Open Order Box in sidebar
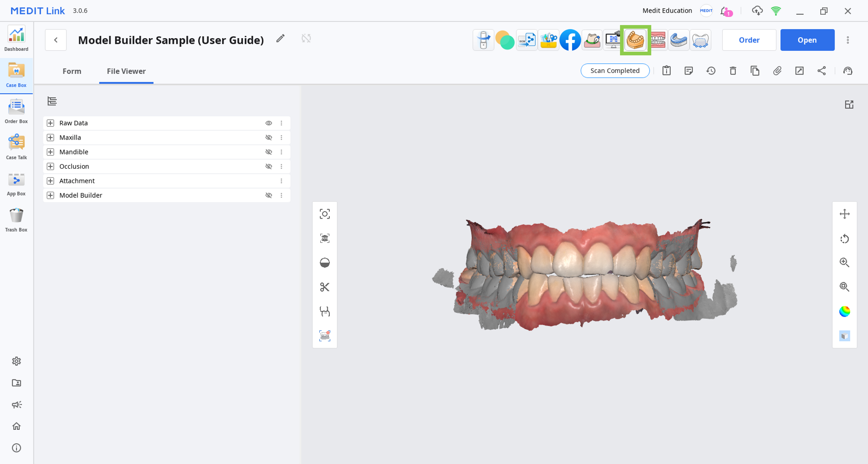This screenshot has height=464, width=868. tap(16, 111)
